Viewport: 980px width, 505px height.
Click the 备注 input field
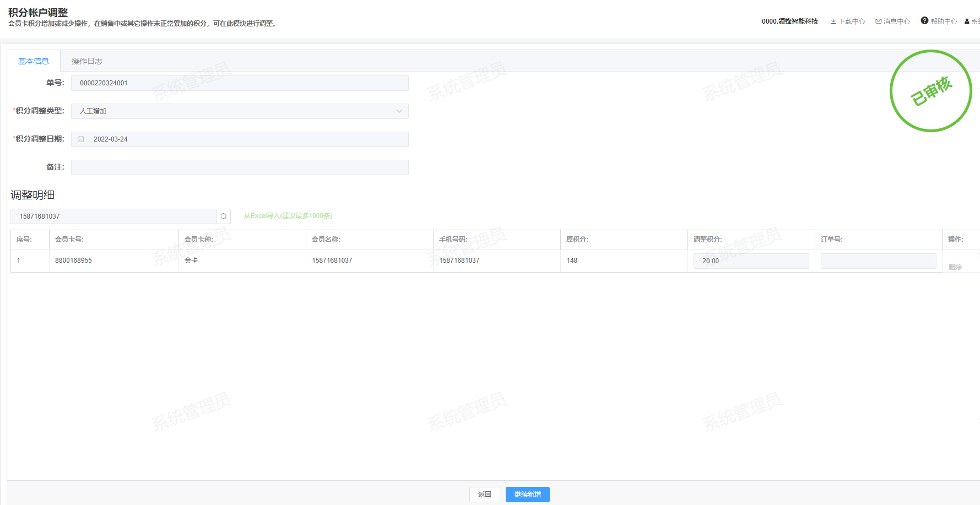[x=240, y=167]
